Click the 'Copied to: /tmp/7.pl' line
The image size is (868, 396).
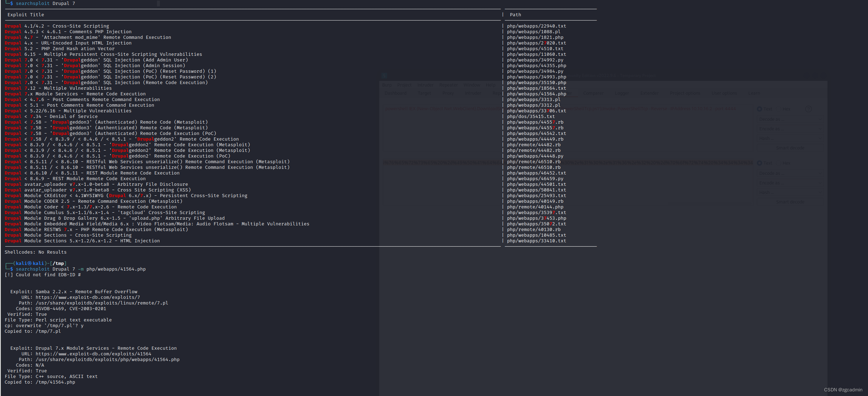coord(33,331)
